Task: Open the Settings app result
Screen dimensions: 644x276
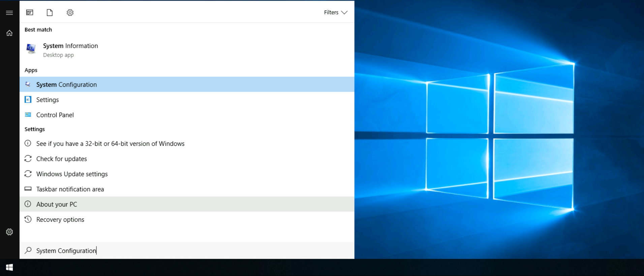Action: tap(48, 100)
